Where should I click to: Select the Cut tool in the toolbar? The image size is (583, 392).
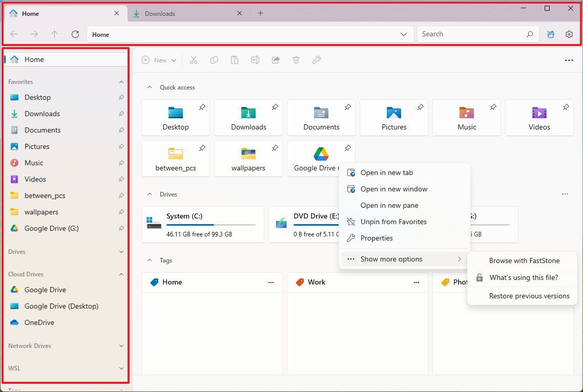point(194,60)
